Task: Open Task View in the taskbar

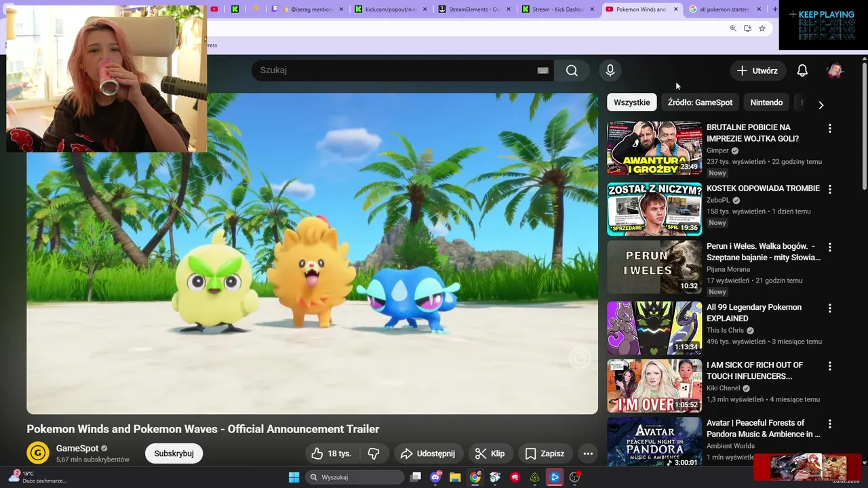Action: pos(416,477)
